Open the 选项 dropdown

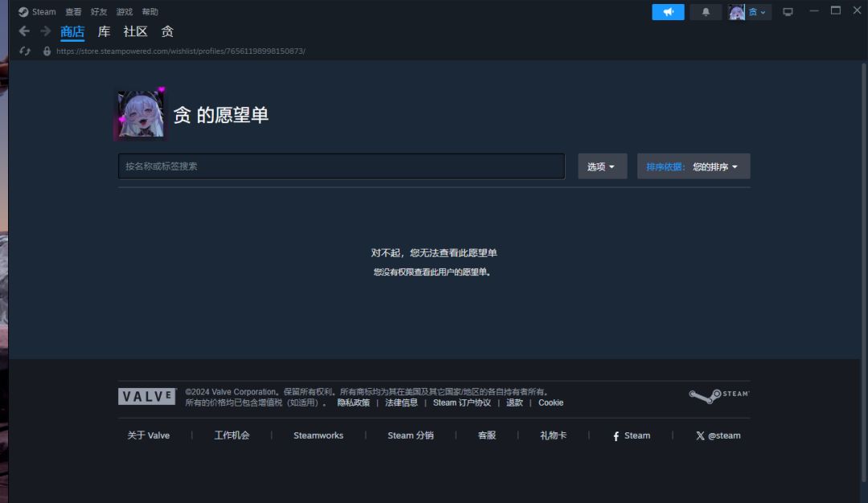(602, 166)
